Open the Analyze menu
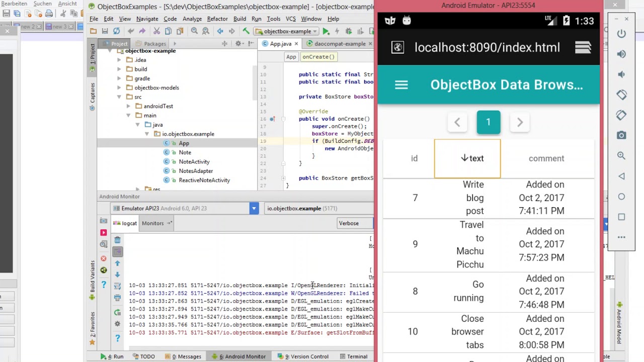This screenshot has height=362, width=644. click(192, 19)
